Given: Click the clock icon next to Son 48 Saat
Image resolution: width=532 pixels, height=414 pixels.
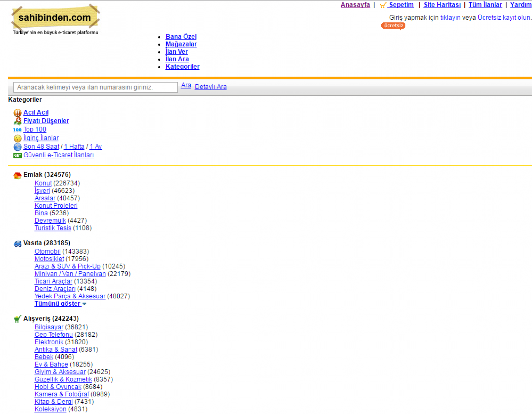Looking at the screenshot, I should pos(17,147).
